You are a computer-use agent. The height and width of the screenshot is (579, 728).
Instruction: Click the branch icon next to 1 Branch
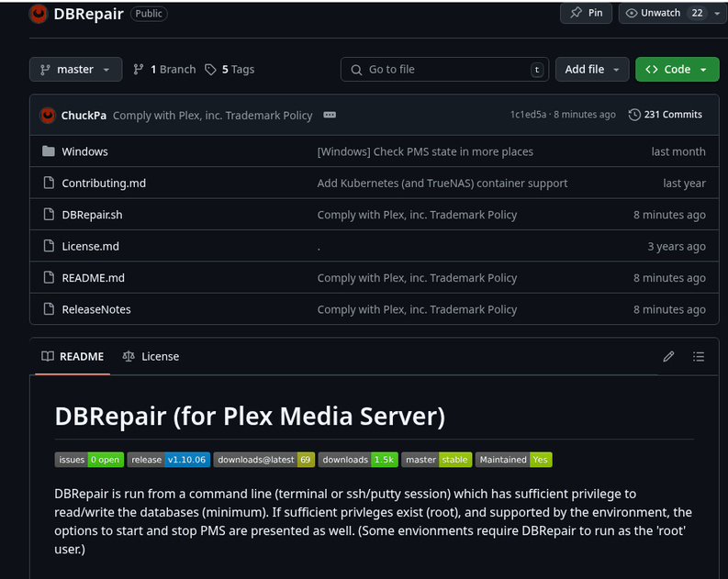click(x=139, y=70)
